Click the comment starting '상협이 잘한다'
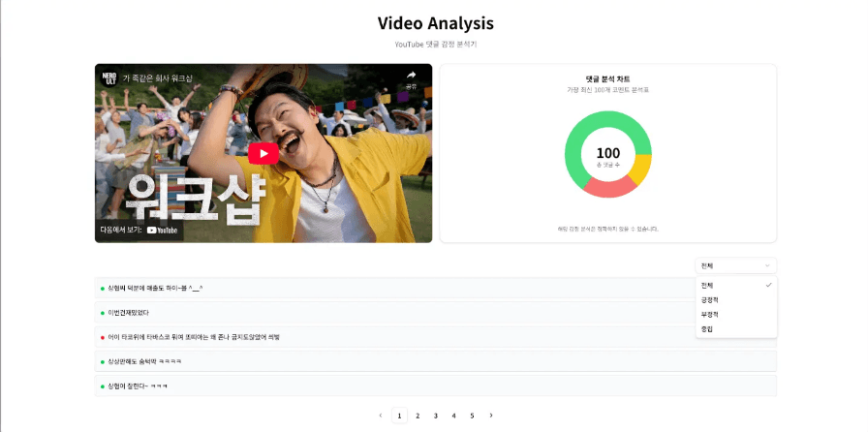The height and width of the screenshot is (432, 868). click(x=435, y=386)
